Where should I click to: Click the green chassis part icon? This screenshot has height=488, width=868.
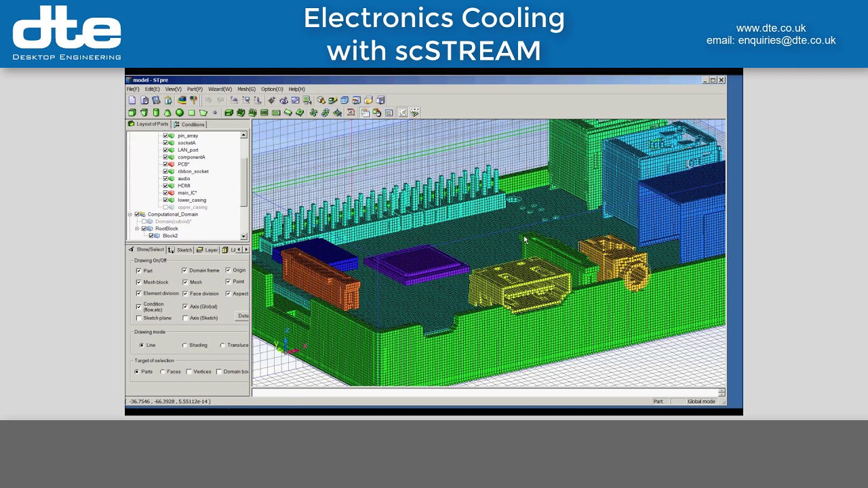point(229,113)
